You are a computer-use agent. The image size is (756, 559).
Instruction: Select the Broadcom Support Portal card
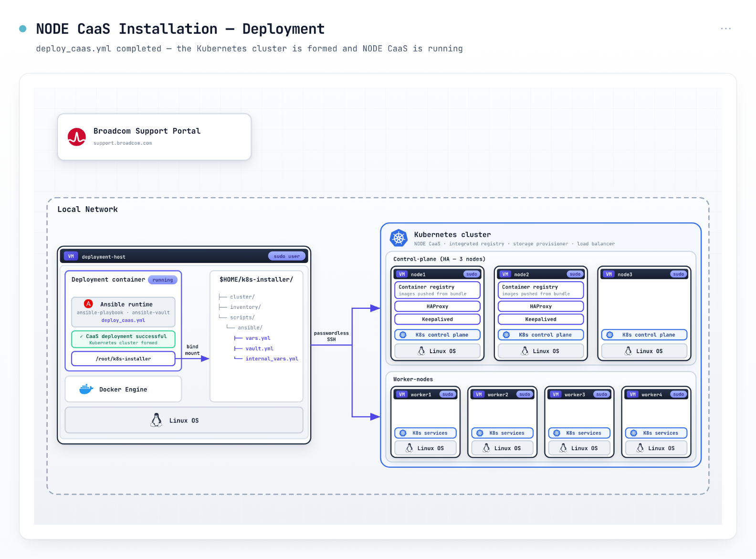[x=154, y=137]
